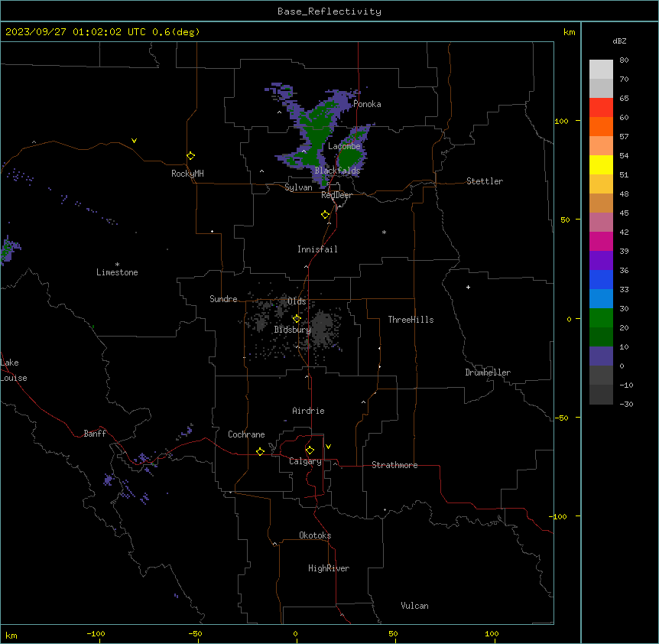Screen dimensions: 659x644
Task: Click the Banff label
Action: (x=95, y=434)
